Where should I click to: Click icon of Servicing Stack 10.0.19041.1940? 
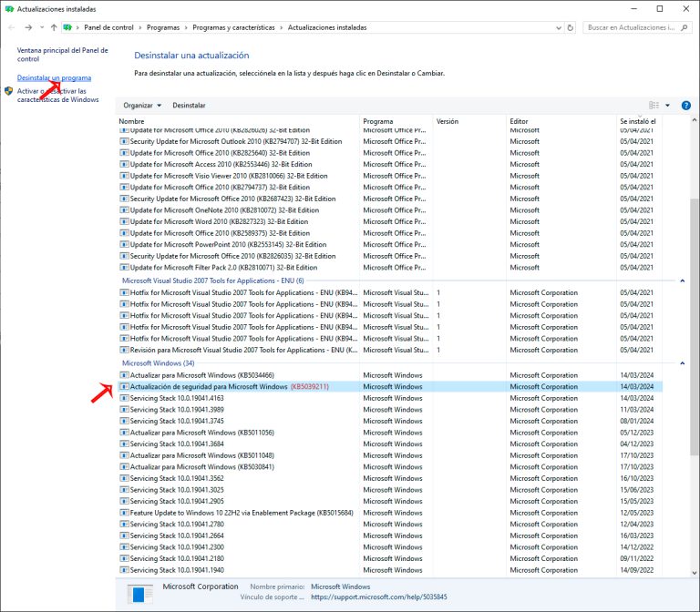tap(124, 570)
